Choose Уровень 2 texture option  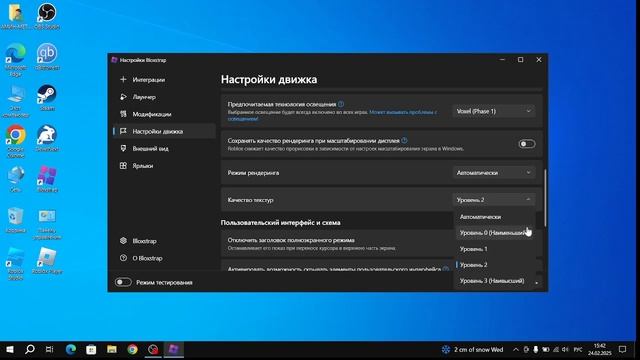[x=494, y=264]
